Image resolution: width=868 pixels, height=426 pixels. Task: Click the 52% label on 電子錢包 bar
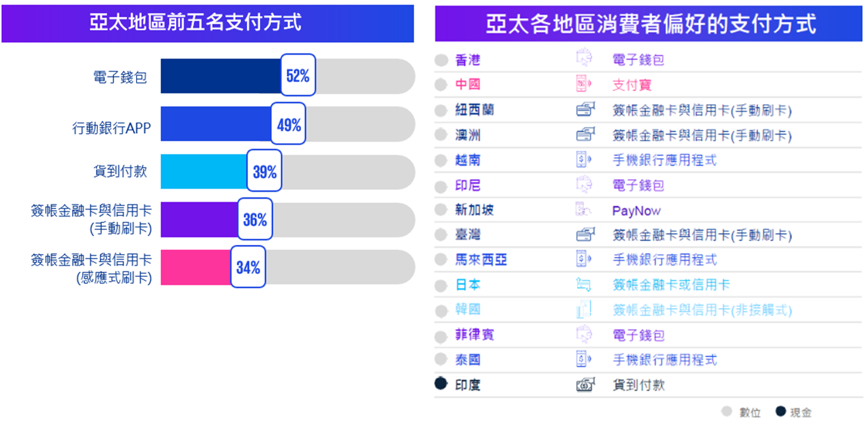(x=298, y=75)
